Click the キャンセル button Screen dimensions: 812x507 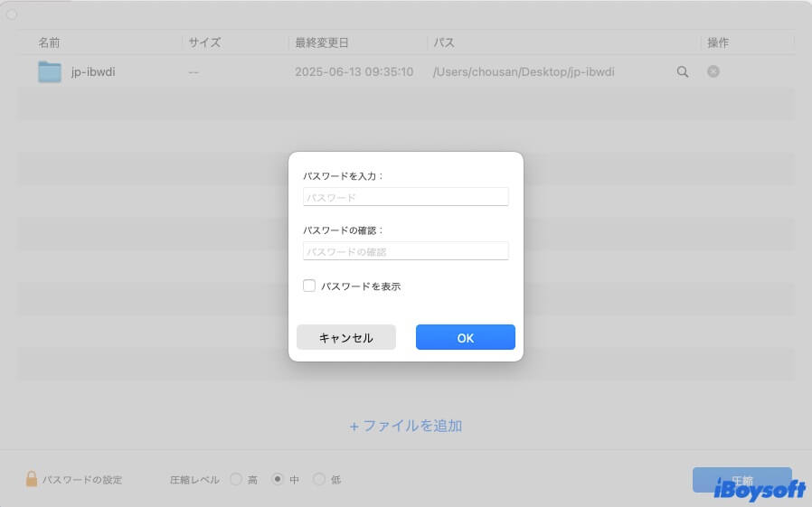coord(346,337)
